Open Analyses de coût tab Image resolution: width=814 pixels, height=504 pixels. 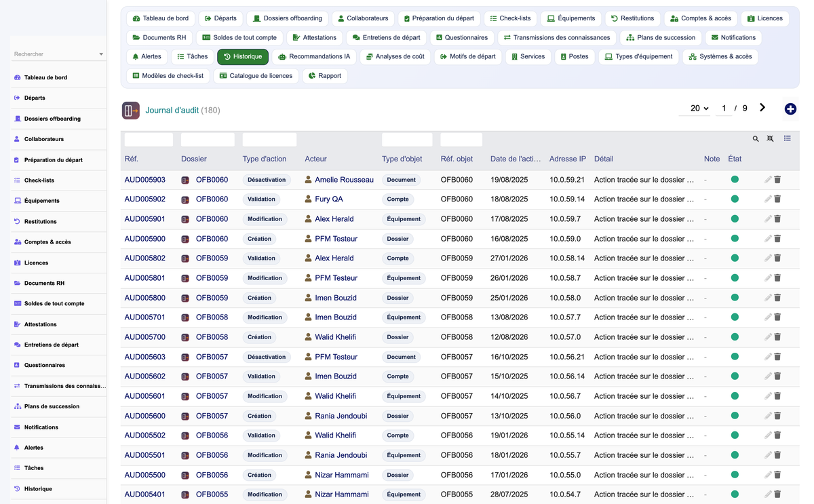395,57
